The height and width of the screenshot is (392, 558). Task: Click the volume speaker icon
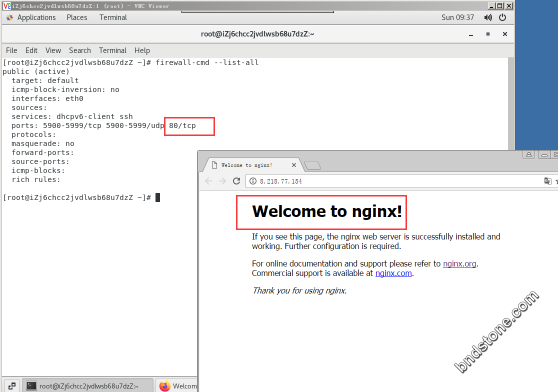tap(488, 17)
